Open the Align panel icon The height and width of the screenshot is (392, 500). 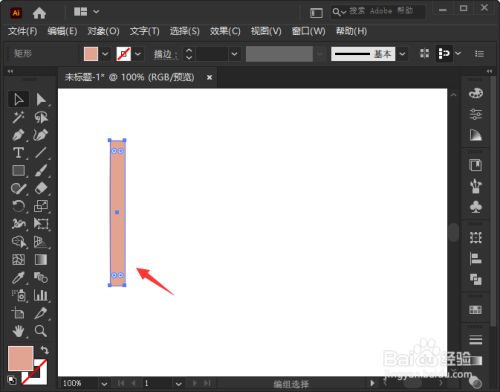(x=476, y=258)
